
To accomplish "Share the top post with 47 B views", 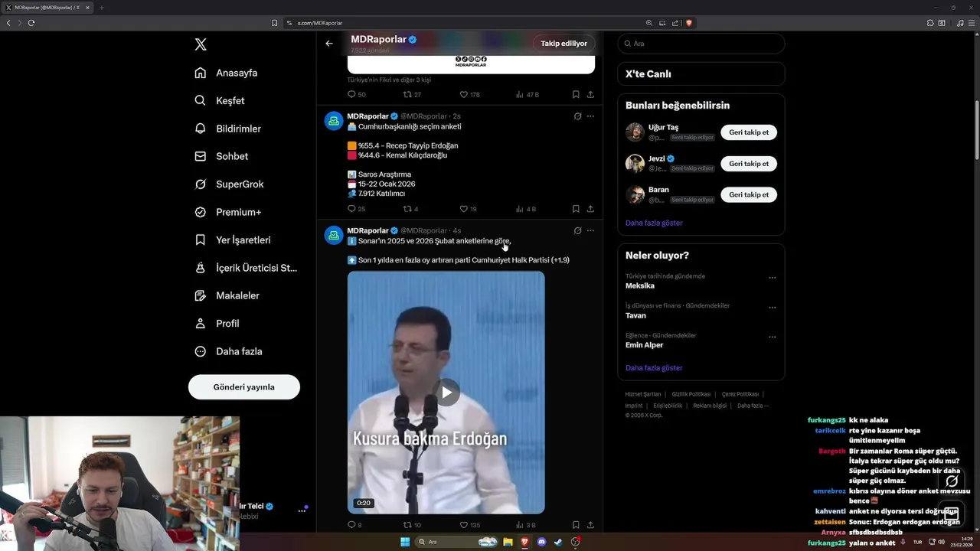I will (590, 95).
